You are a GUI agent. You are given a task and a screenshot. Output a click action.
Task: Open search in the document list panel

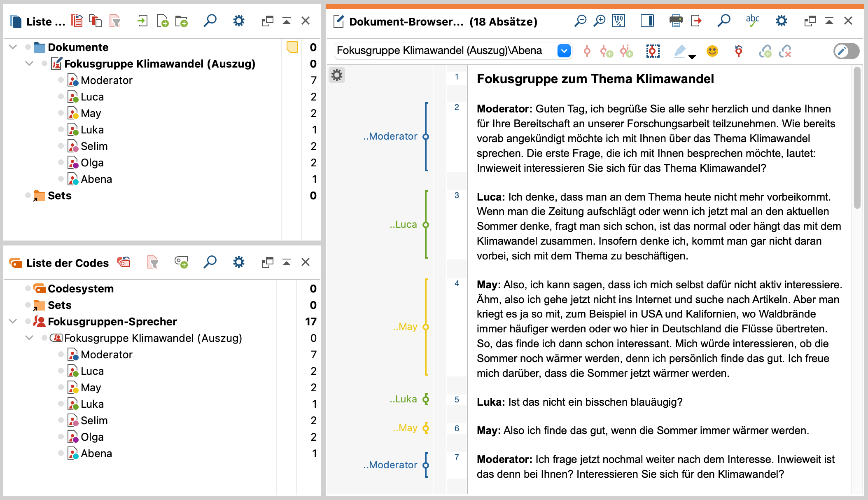pos(210,21)
